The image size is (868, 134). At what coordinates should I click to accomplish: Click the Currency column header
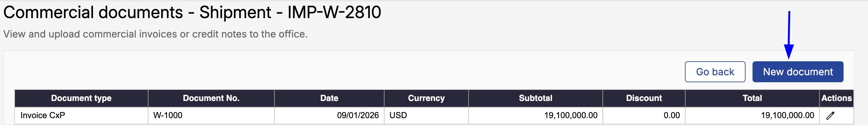point(426,98)
